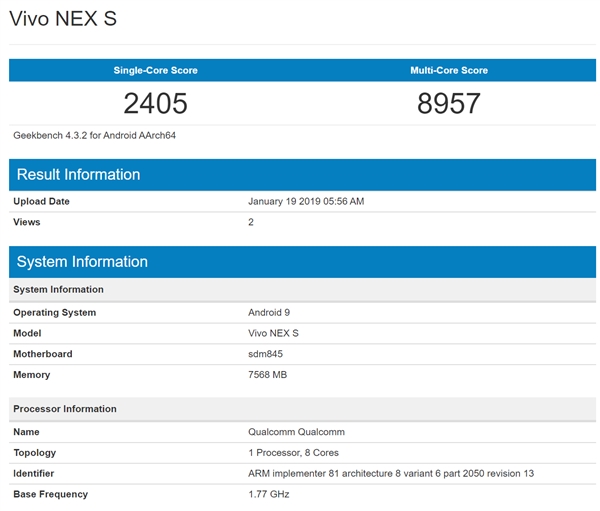Click the Geekbench 4.3.2 for Android AArch64 text
Screen dimensions: 600x511
[95, 136]
